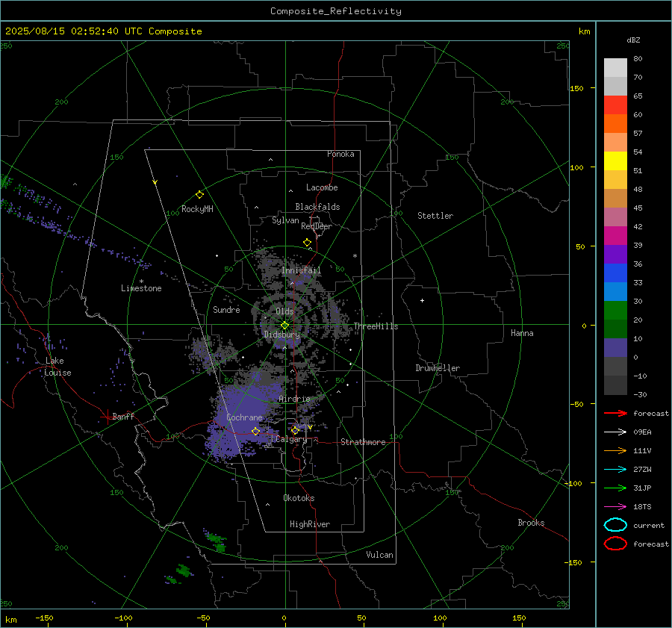Click the Lake Louise label
Image resolution: width=672 pixels, height=628 pixels.
point(57,367)
